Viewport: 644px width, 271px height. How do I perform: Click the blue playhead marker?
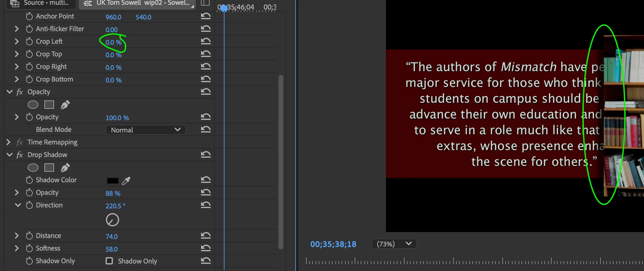tap(224, 9)
